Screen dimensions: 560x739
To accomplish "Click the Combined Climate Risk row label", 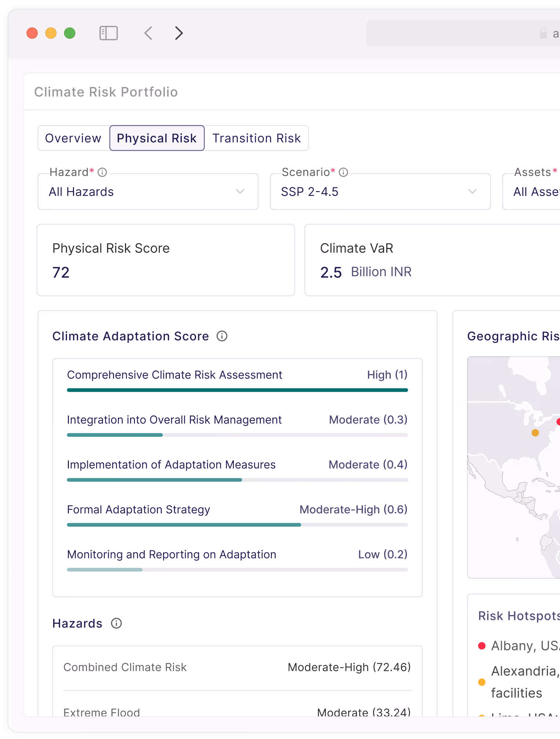I will [x=125, y=667].
